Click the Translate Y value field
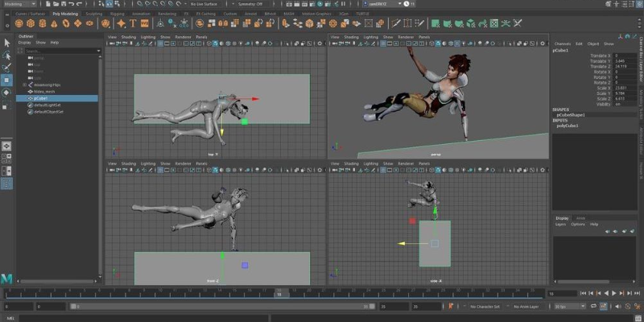The height and width of the screenshot is (322, 644). pyautogui.click(x=625, y=61)
